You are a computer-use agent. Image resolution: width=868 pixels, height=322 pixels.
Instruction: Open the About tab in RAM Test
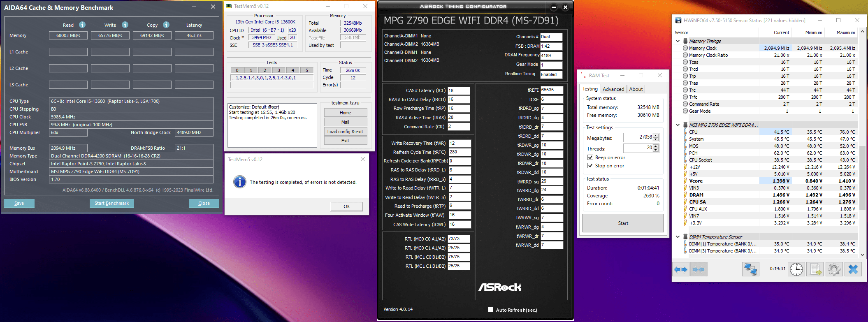(636, 89)
